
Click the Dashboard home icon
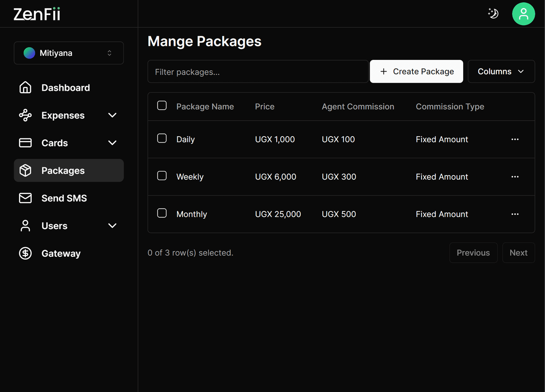(25, 88)
